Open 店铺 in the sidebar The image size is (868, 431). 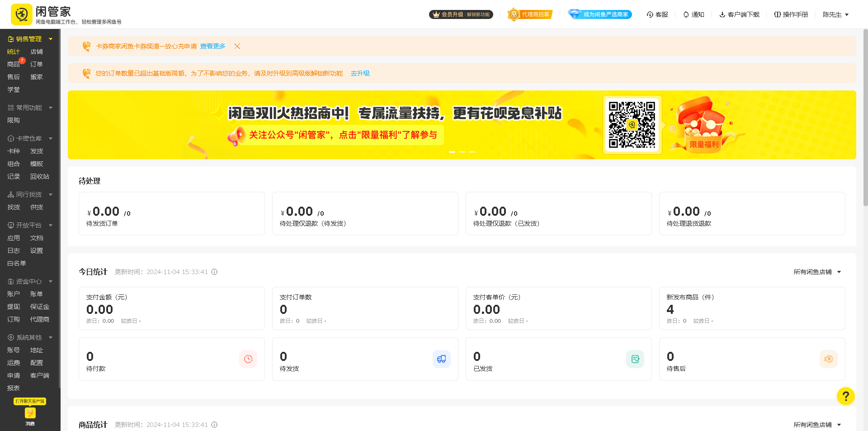tap(37, 52)
